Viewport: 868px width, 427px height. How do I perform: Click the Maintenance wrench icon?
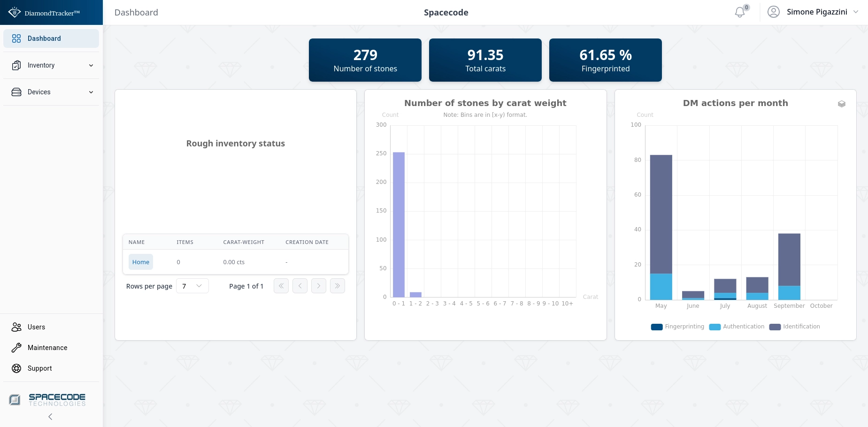point(16,348)
